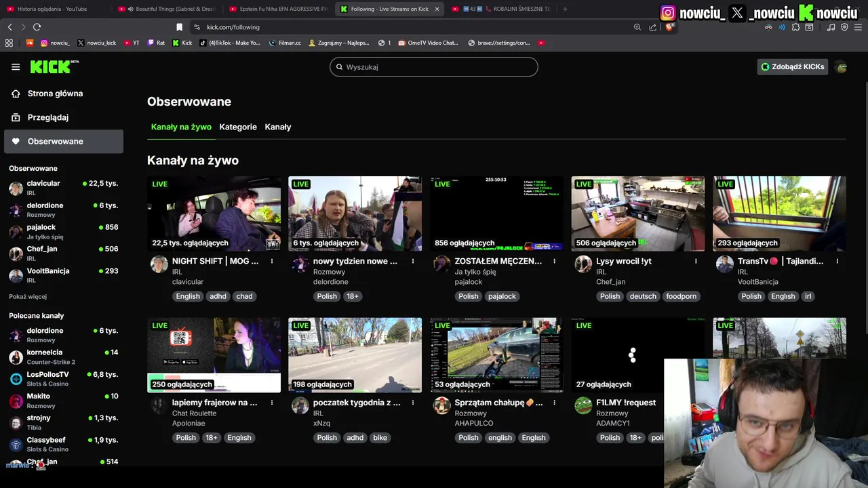Screen dimensions: 868x488
Task: Switch to Epstein Fu Niha browser tab
Action: click(x=278, y=9)
